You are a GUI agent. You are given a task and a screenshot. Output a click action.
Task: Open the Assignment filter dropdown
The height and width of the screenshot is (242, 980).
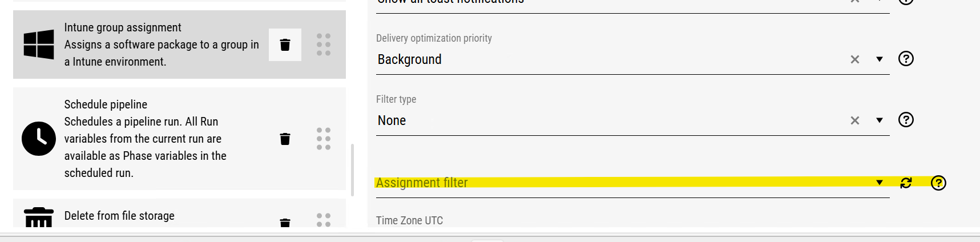pos(880,183)
